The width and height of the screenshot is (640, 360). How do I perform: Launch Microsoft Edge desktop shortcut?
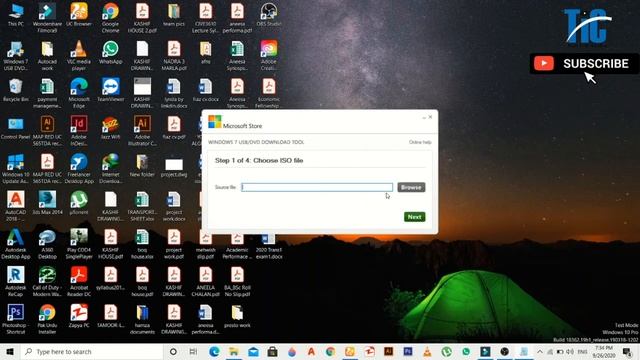click(x=79, y=93)
